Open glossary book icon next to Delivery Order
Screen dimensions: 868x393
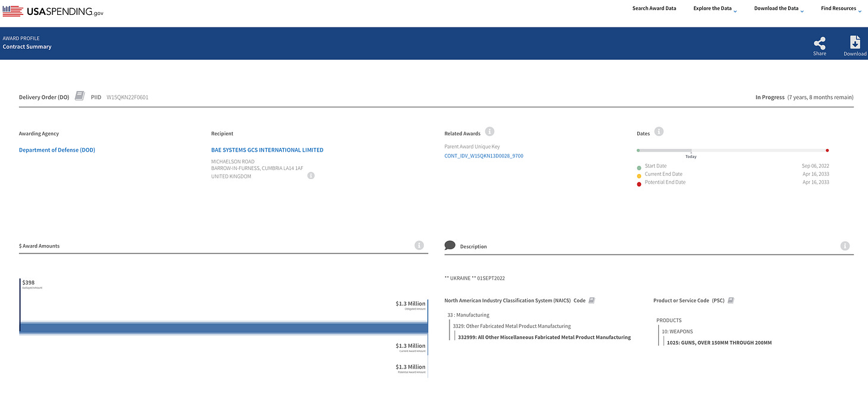[80, 96]
